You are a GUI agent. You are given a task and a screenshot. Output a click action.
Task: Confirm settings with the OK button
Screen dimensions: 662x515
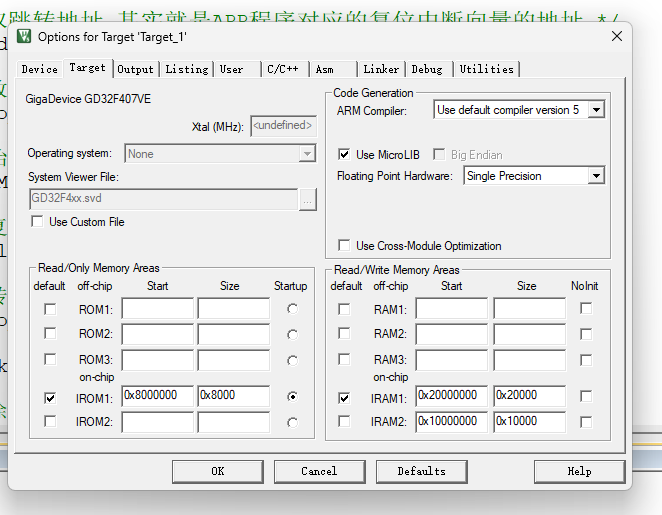(218, 472)
